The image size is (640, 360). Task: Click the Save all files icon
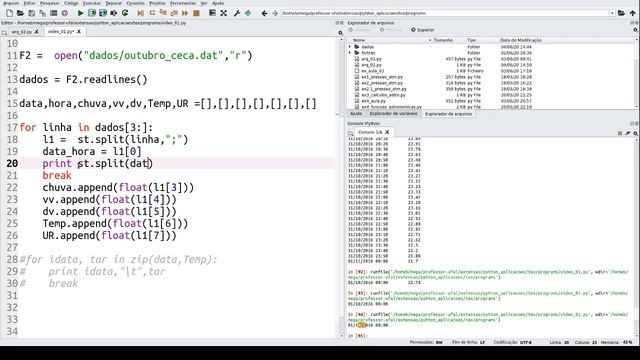[42, 13]
